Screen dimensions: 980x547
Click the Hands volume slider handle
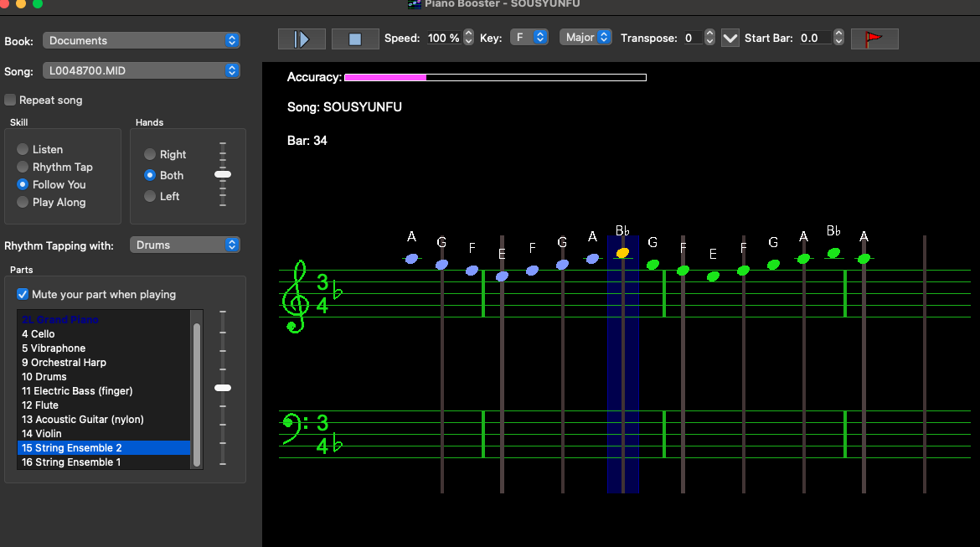point(223,174)
